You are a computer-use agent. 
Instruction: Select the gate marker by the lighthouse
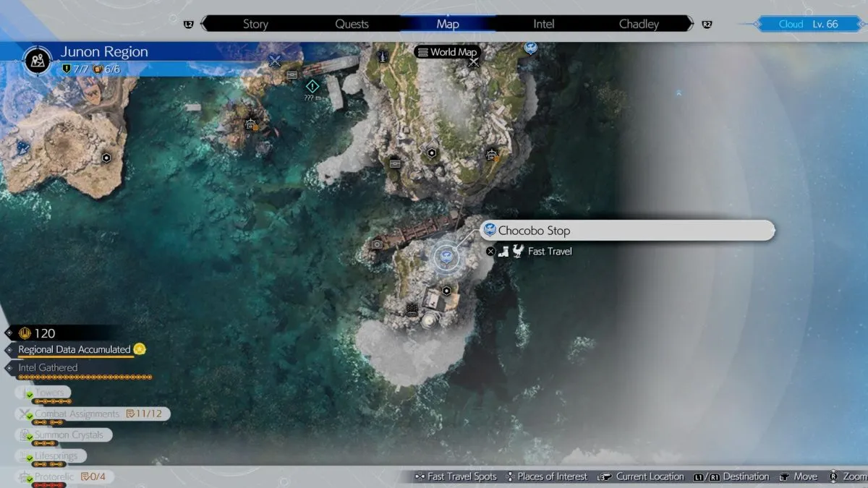pyautogui.click(x=412, y=309)
